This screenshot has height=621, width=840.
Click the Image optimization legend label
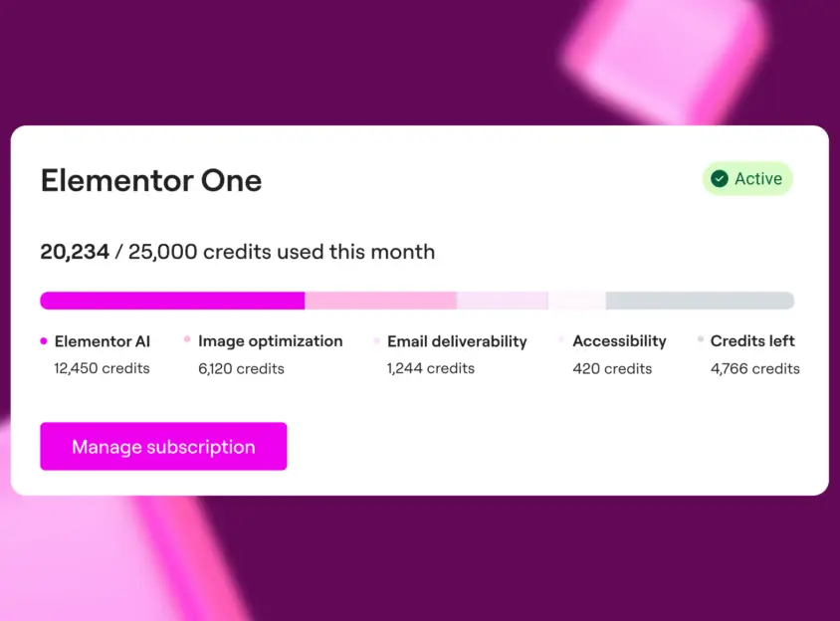pyautogui.click(x=270, y=341)
